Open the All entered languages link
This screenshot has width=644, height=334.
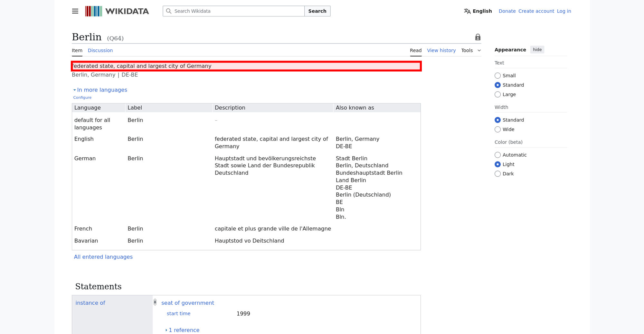pyautogui.click(x=103, y=257)
